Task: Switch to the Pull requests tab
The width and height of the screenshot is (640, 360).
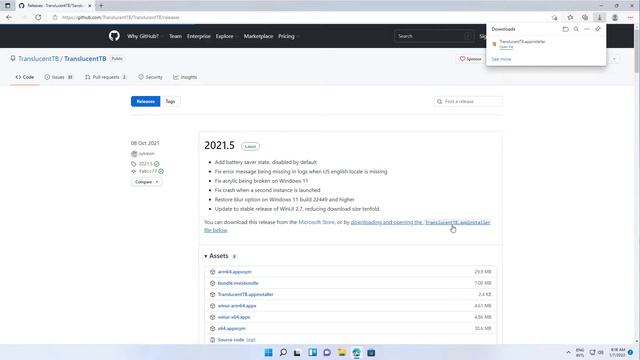Action: click(x=106, y=77)
